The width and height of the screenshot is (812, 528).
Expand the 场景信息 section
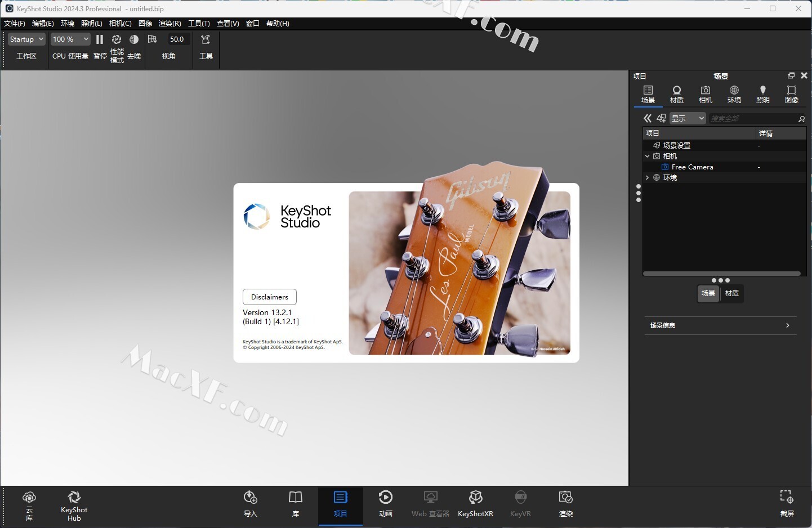(720, 325)
